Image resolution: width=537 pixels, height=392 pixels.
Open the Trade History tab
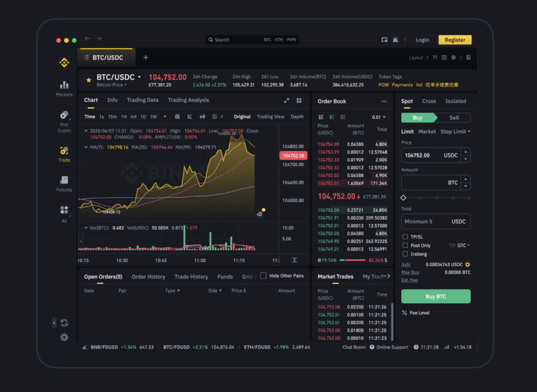coord(191,277)
